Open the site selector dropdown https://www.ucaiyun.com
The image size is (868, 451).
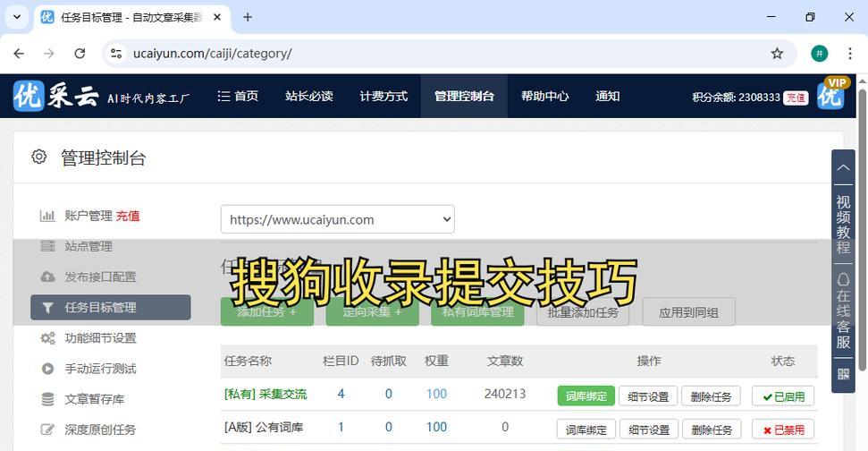pos(338,219)
